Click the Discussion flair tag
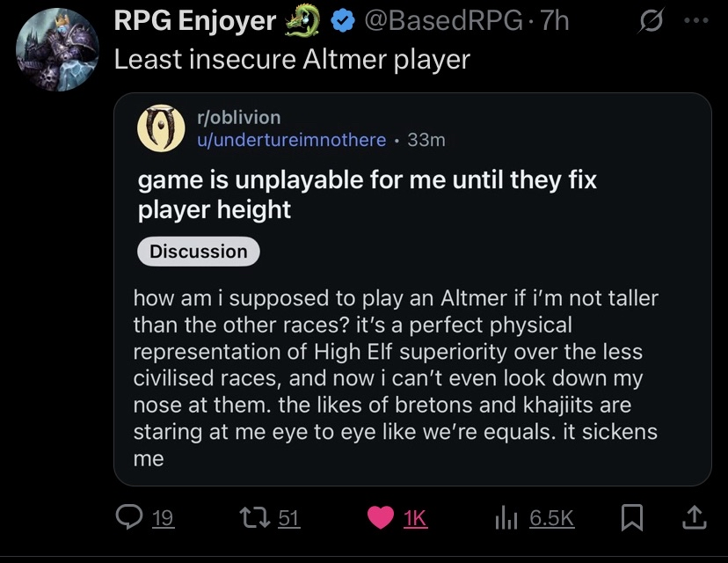 (199, 252)
